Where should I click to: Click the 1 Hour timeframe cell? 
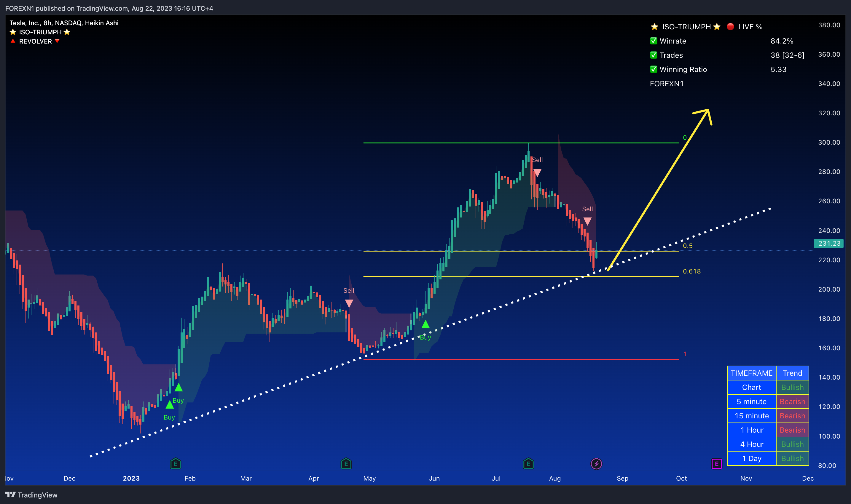click(x=751, y=430)
